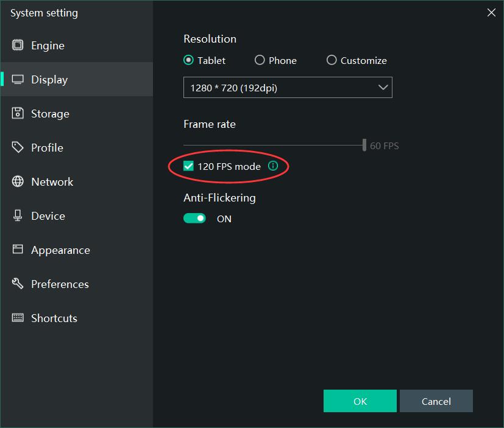Open the Display settings tab
504x428 pixels.
coord(49,80)
